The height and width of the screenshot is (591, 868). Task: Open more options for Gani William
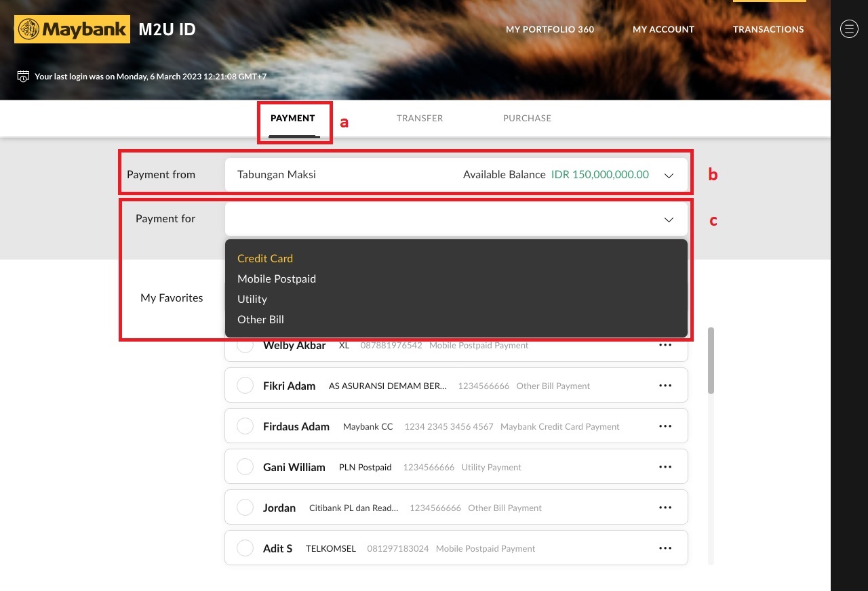pyautogui.click(x=665, y=467)
